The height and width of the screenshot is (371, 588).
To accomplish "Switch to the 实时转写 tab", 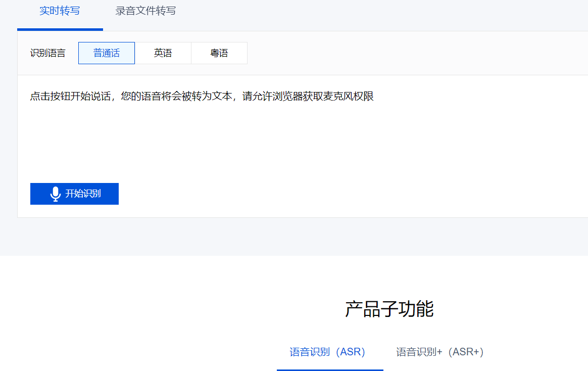I will pyautogui.click(x=60, y=11).
